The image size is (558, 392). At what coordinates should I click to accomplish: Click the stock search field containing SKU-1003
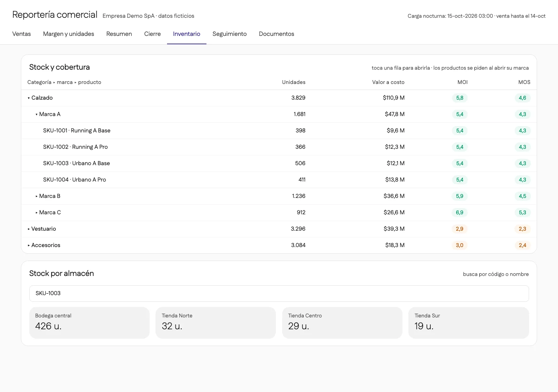279,293
